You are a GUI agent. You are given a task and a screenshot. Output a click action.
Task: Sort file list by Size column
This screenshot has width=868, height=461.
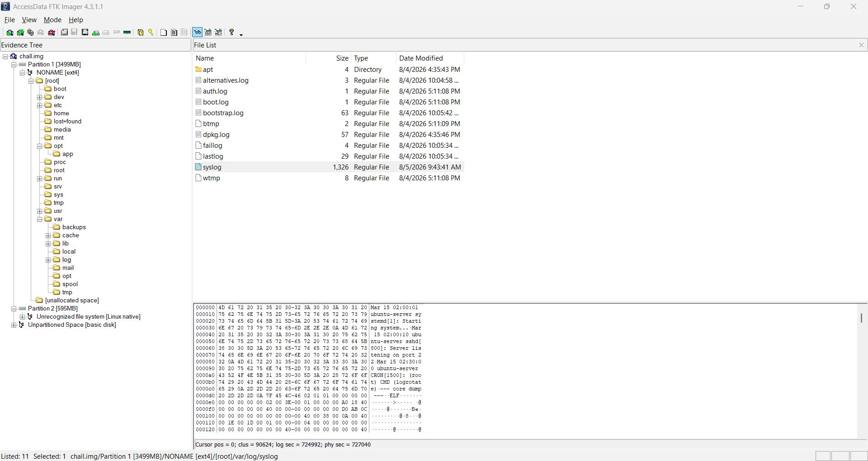329,58
